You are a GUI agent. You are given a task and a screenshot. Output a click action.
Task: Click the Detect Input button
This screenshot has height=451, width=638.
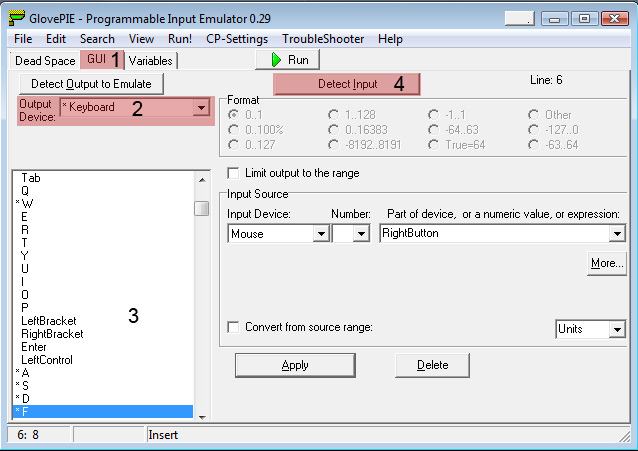point(347,84)
